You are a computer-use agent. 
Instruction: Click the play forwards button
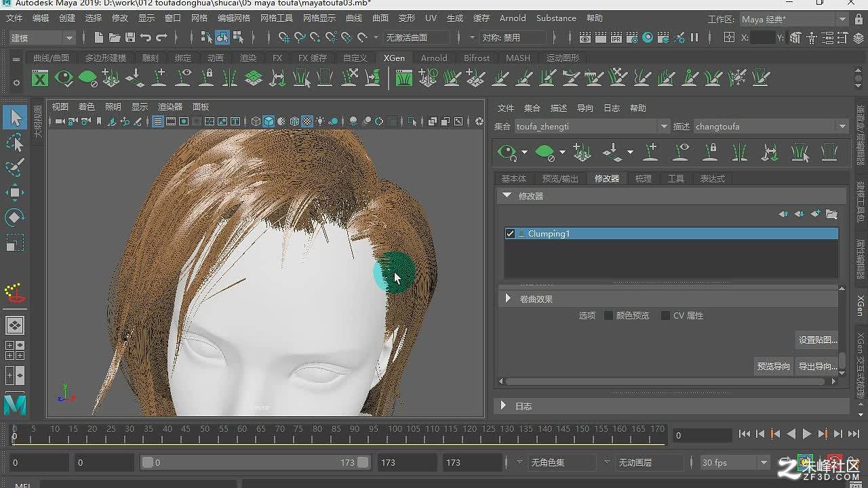tap(807, 434)
